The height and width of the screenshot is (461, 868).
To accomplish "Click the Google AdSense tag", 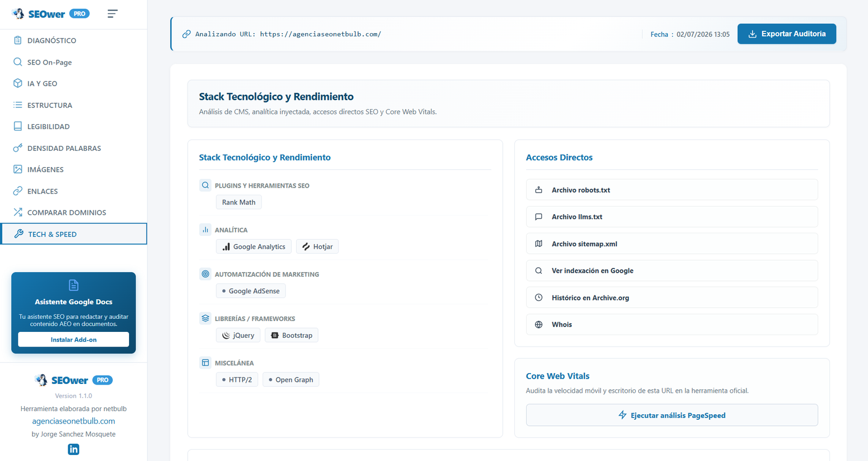I will point(251,291).
